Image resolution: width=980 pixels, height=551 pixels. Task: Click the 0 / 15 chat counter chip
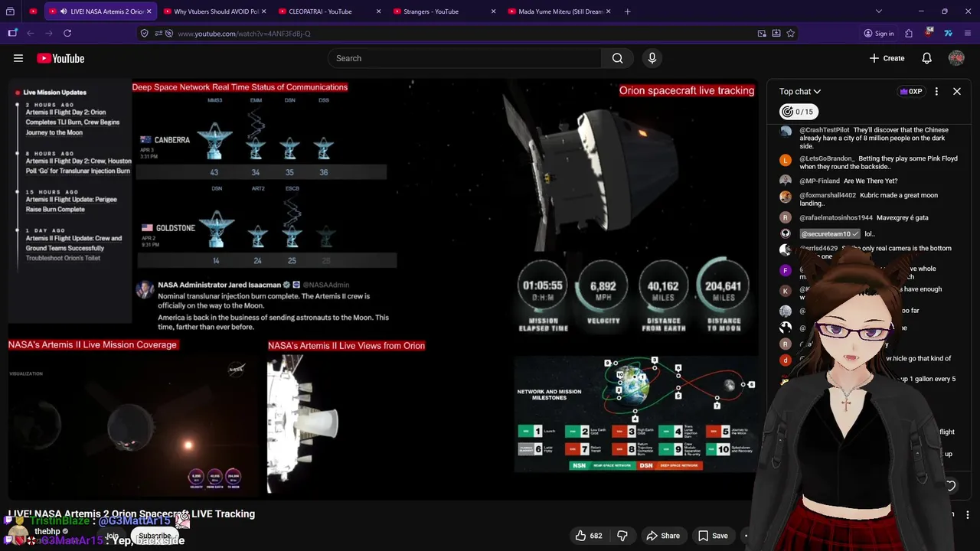(797, 112)
